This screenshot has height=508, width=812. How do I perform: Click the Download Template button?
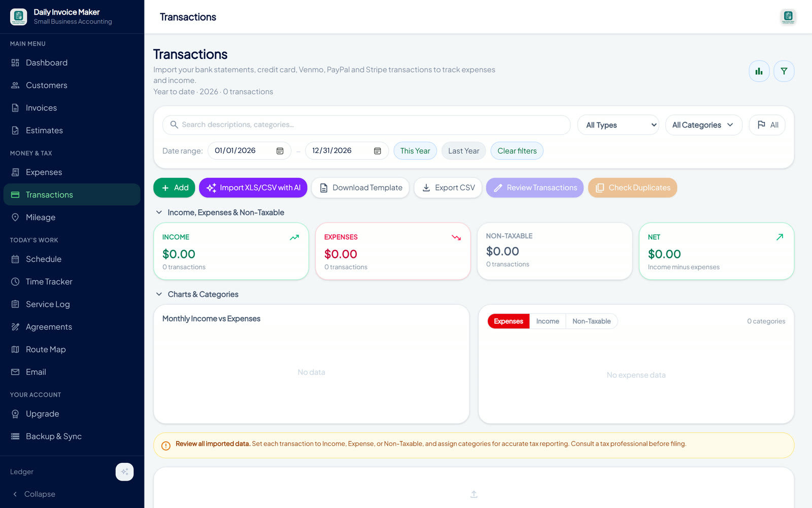360,187
